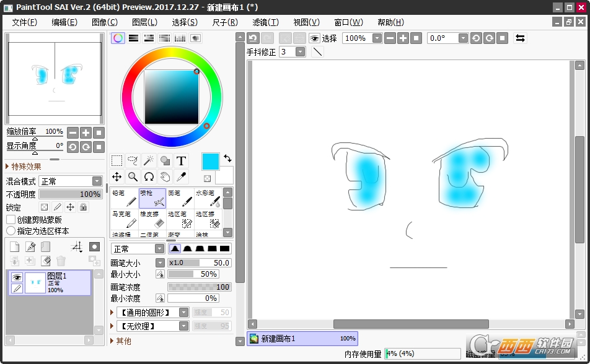The width and height of the screenshot is (590, 364).
Task: Toggle the HSV slider panel
Action: pyautogui.click(x=149, y=38)
